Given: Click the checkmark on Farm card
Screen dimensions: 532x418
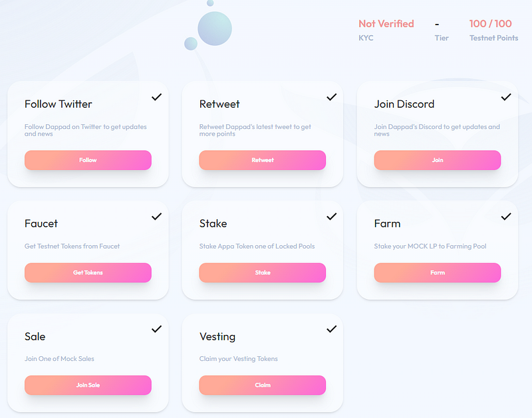Looking at the screenshot, I should click(506, 217).
